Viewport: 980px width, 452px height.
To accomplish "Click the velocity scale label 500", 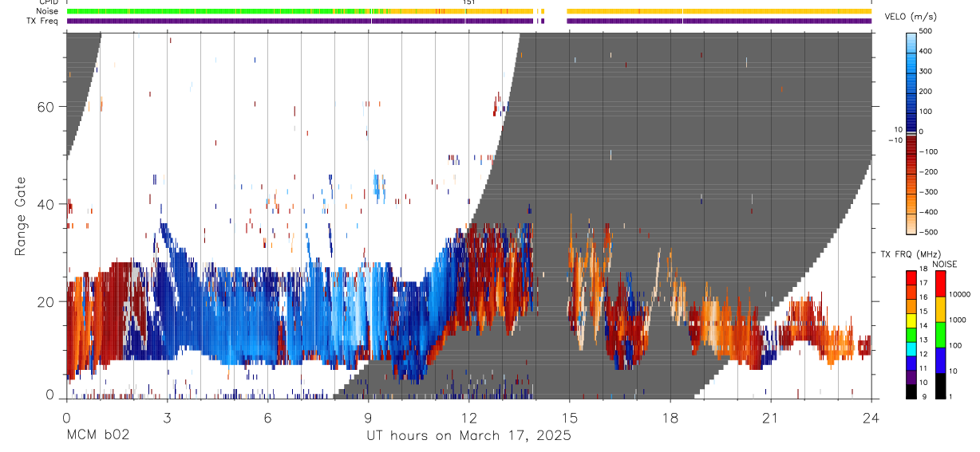I will (x=926, y=31).
